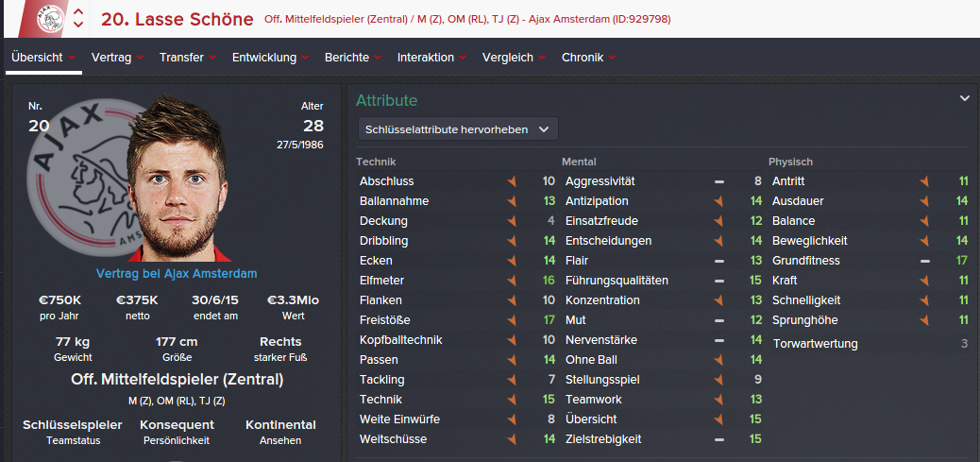Go to next player with the down arrow
This screenshot has width=980, height=462.
pyautogui.click(x=78, y=26)
